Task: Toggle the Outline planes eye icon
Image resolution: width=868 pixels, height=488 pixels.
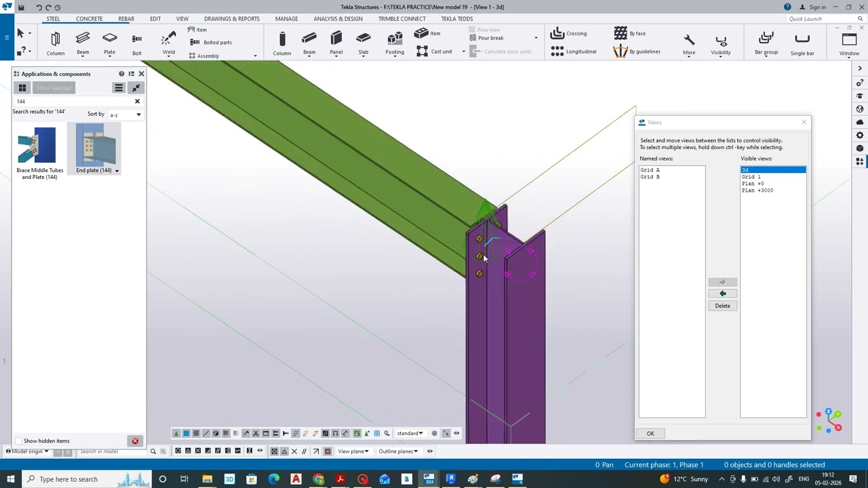Action: pyautogui.click(x=430, y=451)
